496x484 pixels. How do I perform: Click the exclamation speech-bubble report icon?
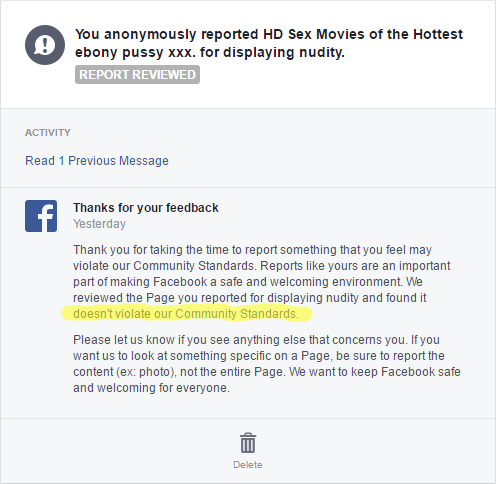coord(45,45)
